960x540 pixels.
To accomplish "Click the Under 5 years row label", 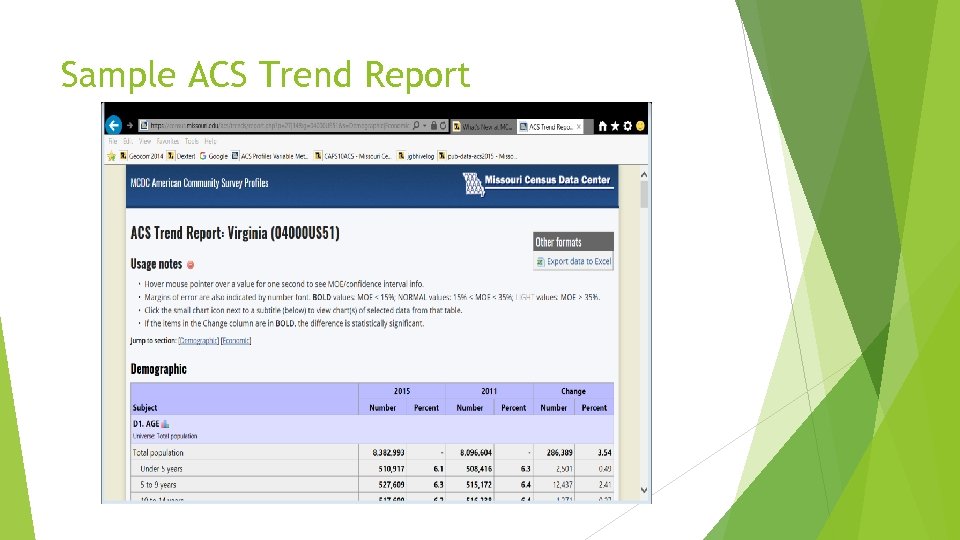I will 161,469.
